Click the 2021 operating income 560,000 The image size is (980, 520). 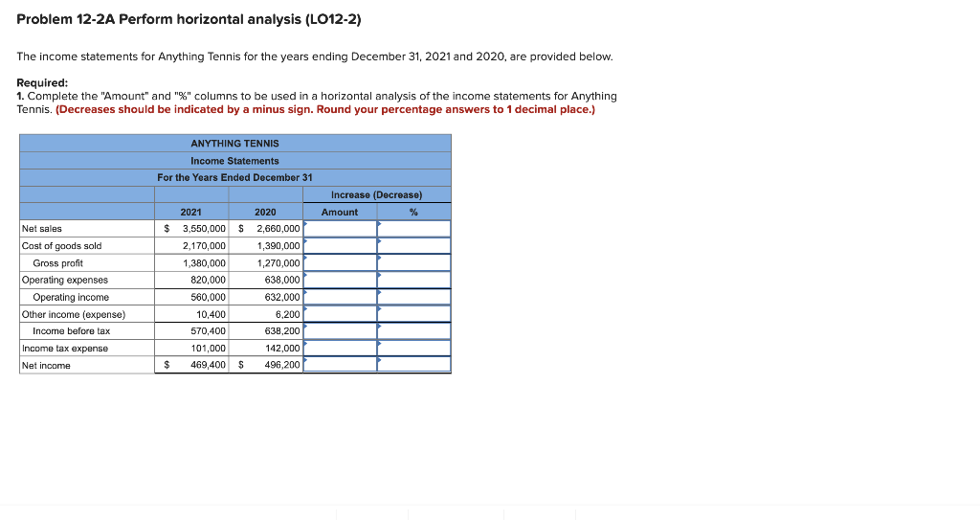coord(208,297)
